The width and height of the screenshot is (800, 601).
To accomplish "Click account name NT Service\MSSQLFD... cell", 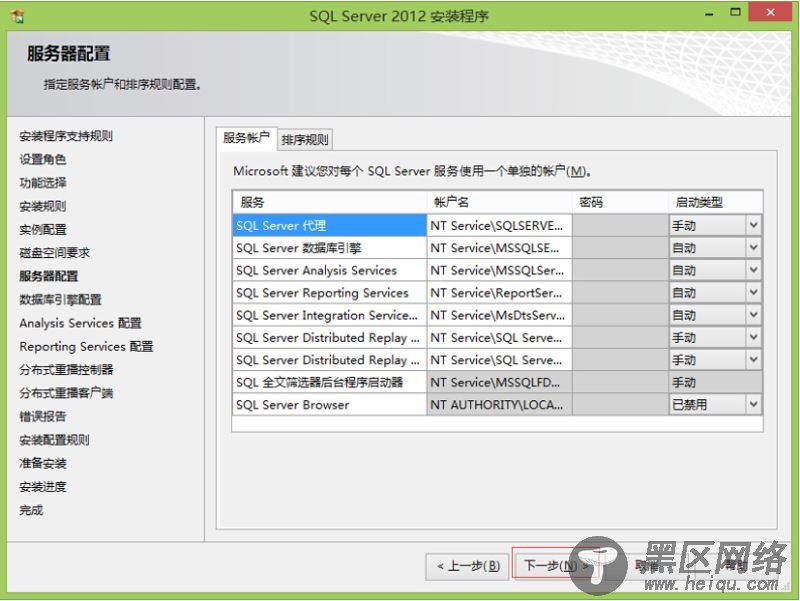I will click(499, 382).
